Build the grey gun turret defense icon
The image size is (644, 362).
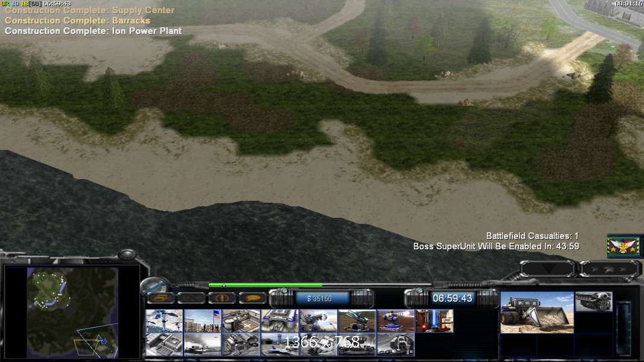tap(318, 321)
